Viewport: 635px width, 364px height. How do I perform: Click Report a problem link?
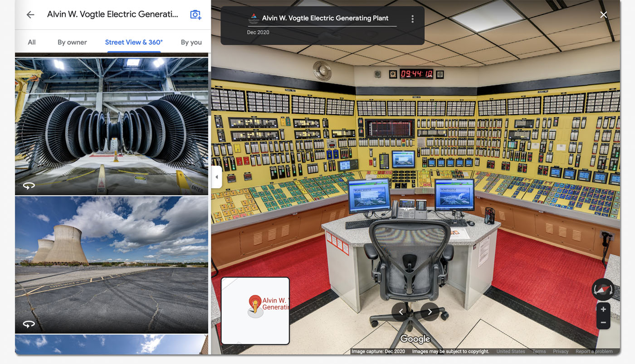(594, 351)
